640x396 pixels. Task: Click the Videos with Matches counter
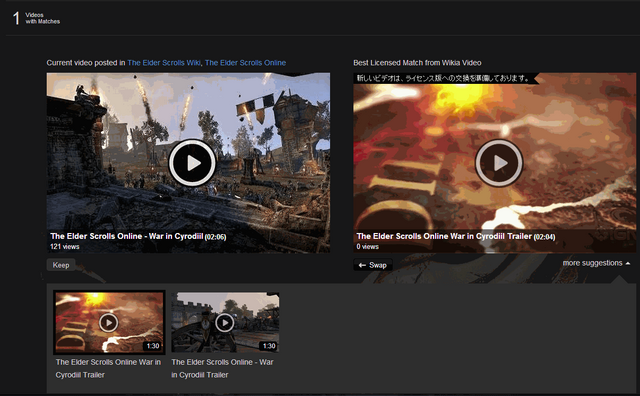pyautogui.click(x=36, y=18)
